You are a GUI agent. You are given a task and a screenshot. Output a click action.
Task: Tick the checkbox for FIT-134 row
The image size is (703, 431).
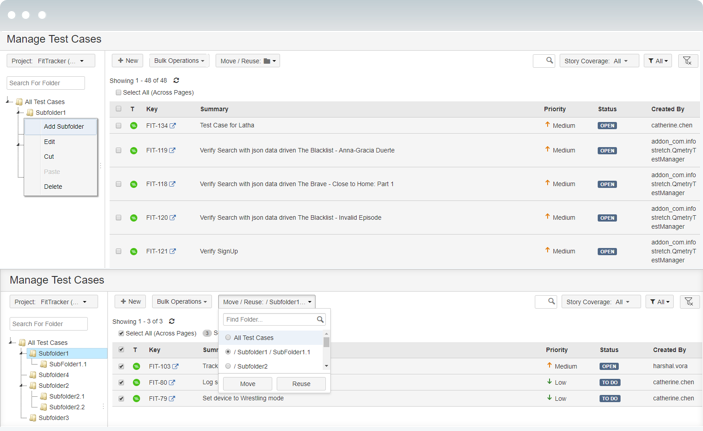(118, 126)
